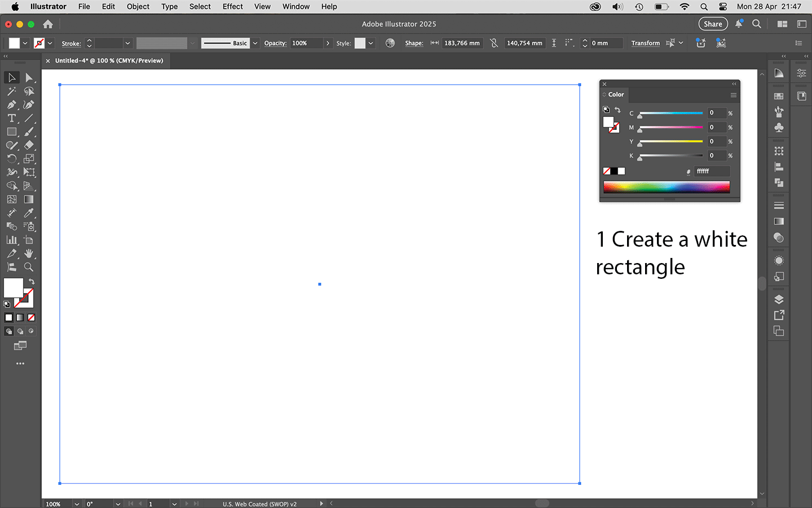
Task: Choose the Column Graph tool
Action: [x=11, y=240]
